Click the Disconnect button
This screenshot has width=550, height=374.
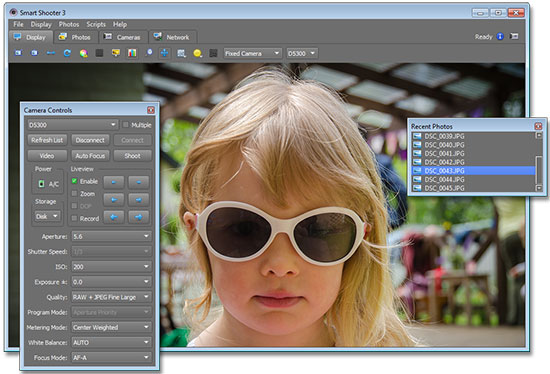click(90, 140)
